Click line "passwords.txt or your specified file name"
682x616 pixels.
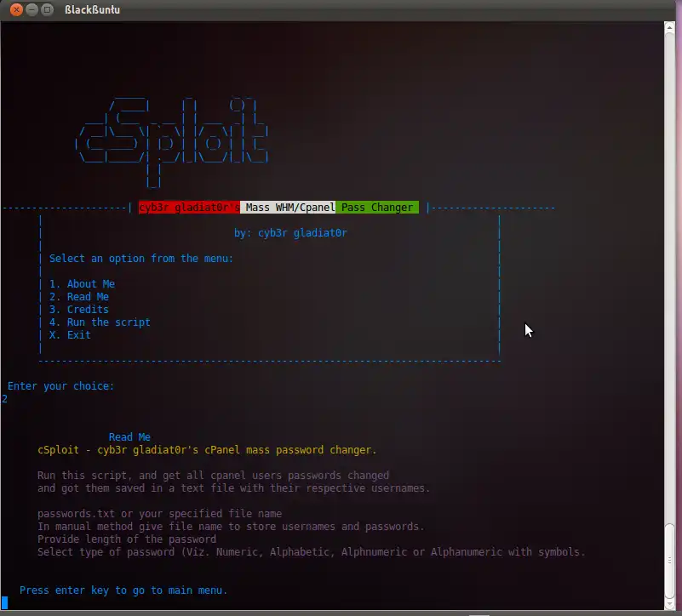pyautogui.click(x=159, y=514)
